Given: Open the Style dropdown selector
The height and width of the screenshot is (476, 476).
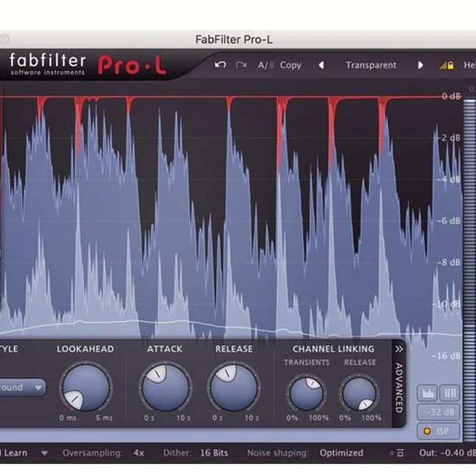Looking at the screenshot, I should tap(22, 387).
